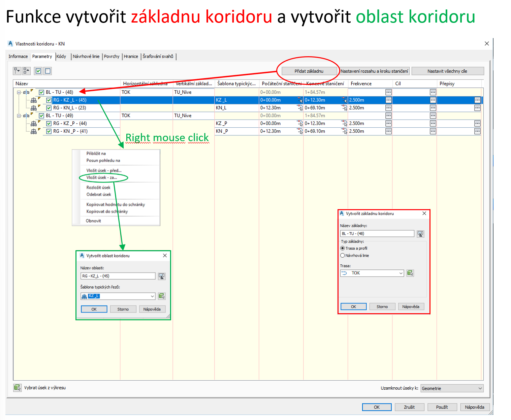Open the Uzamknout úseky k Geometrie dropdown
Image resolution: width=511 pixels, height=420 pixels.
click(x=452, y=388)
